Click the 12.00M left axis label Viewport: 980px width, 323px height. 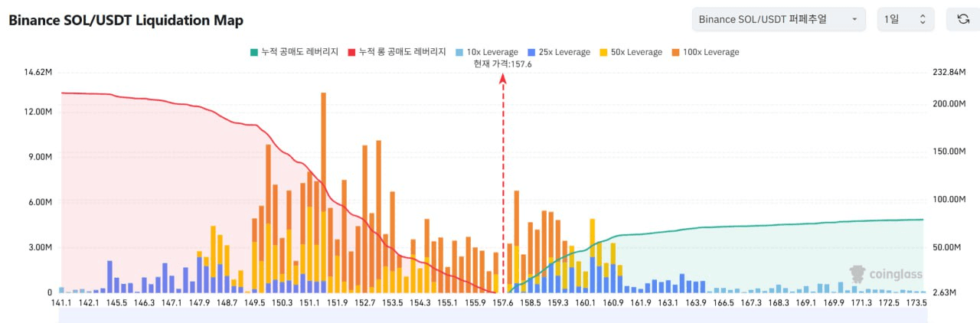point(38,112)
